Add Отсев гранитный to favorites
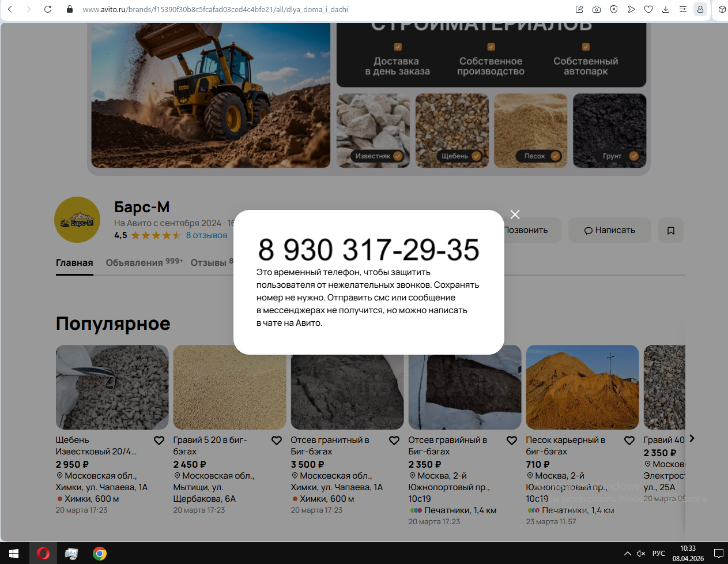This screenshot has height=564, width=728. 394,441
